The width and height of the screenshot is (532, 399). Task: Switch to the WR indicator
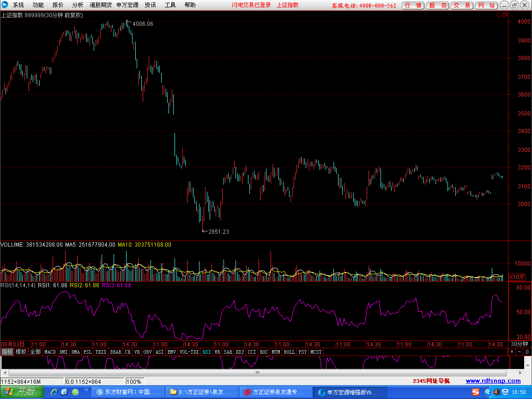pyautogui.click(x=218, y=352)
